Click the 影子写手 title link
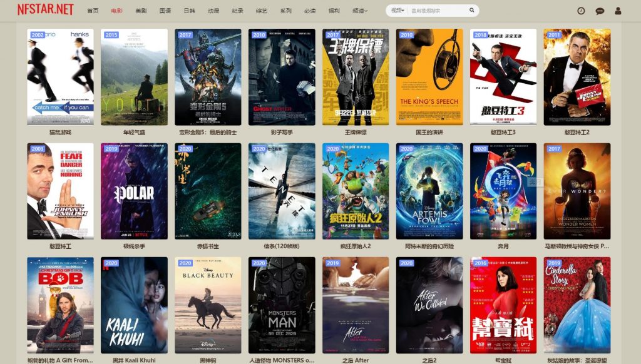The width and height of the screenshot is (641, 364). 282,133
